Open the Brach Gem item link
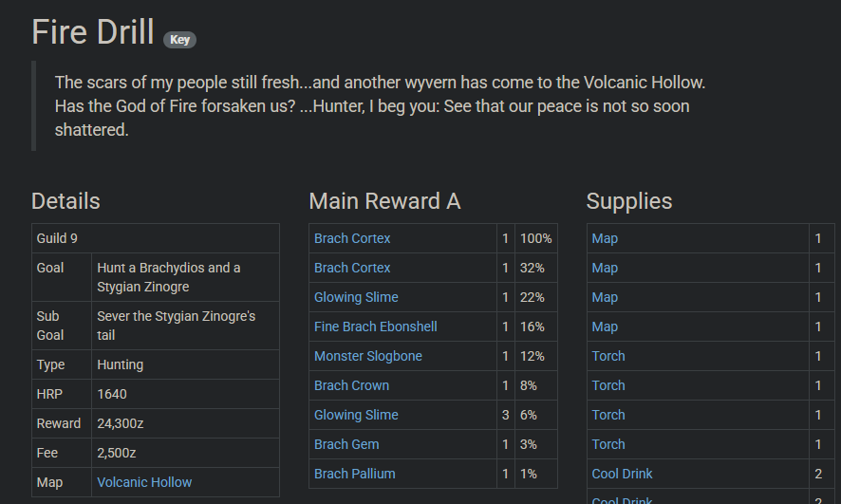Viewport: 841px width, 504px height. point(346,444)
